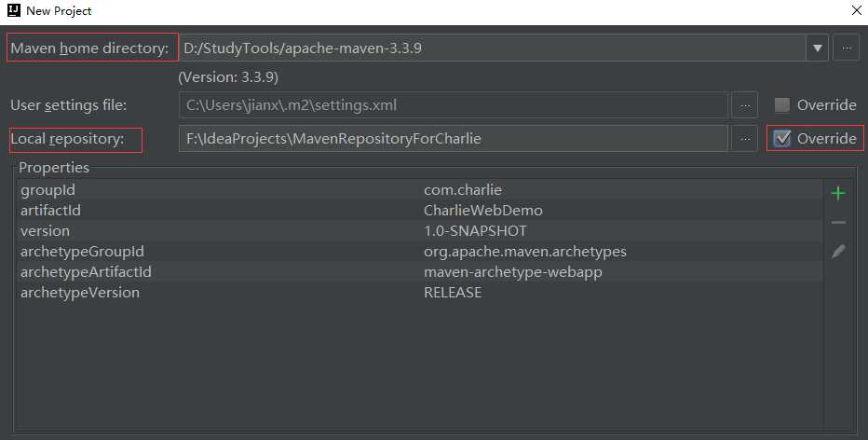Browse for Maven home directory
868x440 pixels.
click(x=846, y=48)
